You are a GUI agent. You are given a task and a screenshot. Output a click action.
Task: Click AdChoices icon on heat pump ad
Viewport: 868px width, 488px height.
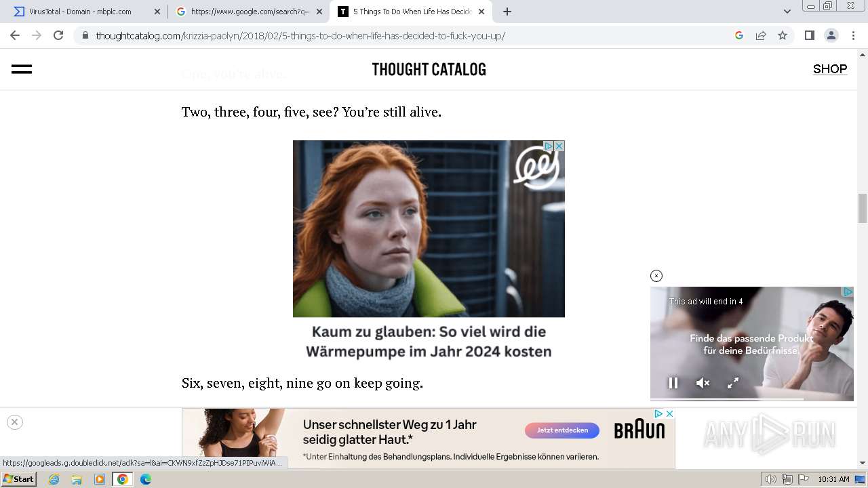coord(549,146)
